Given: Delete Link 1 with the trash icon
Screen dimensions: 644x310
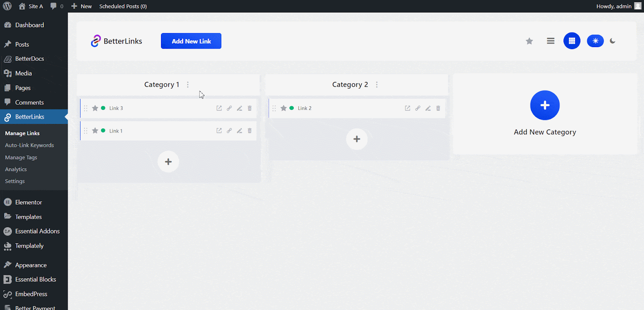Looking at the screenshot, I should (250, 131).
